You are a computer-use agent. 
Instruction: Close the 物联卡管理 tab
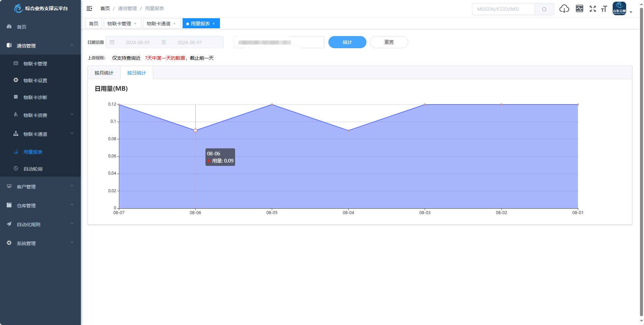coord(135,24)
